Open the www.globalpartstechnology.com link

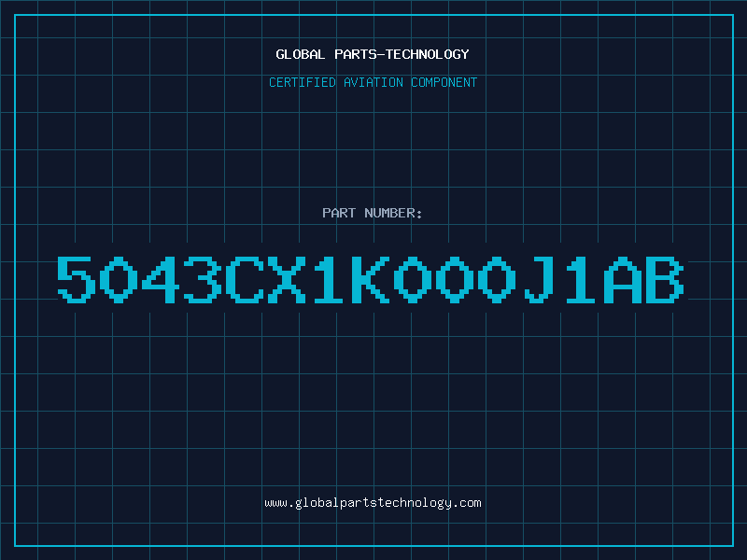tap(373, 503)
